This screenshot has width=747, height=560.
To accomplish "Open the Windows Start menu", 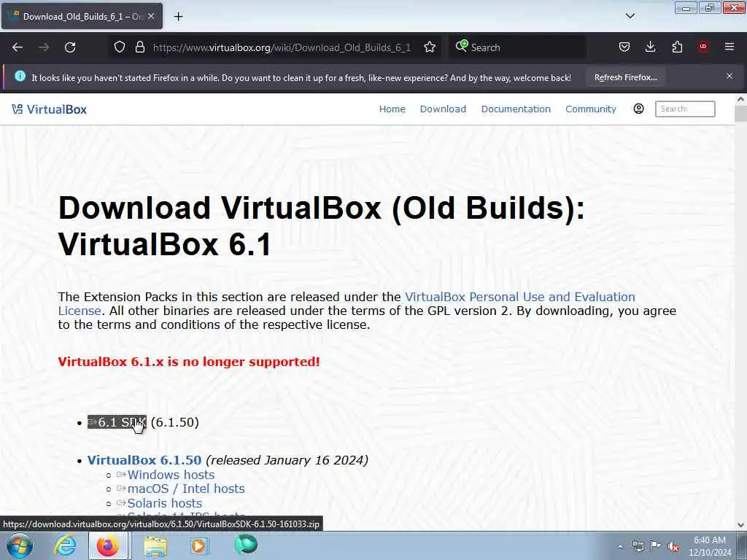I will click(20, 546).
